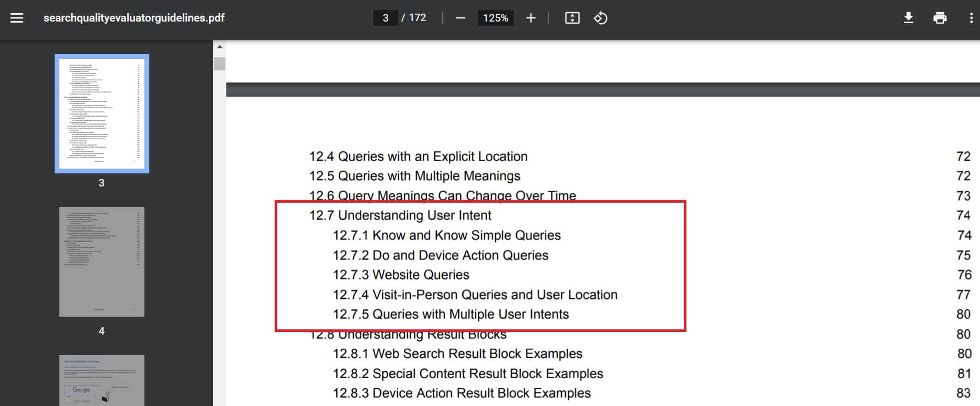Open 12.8 Understanding Result Blocks
Image resolution: width=980 pixels, height=406 pixels.
click(x=408, y=335)
